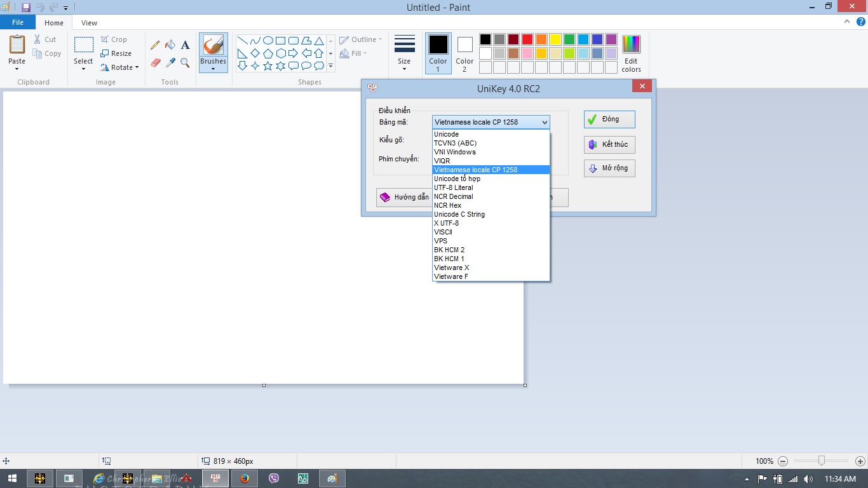Select the Magnifier tool
Viewport: 868px width, 488px height.
[185, 62]
